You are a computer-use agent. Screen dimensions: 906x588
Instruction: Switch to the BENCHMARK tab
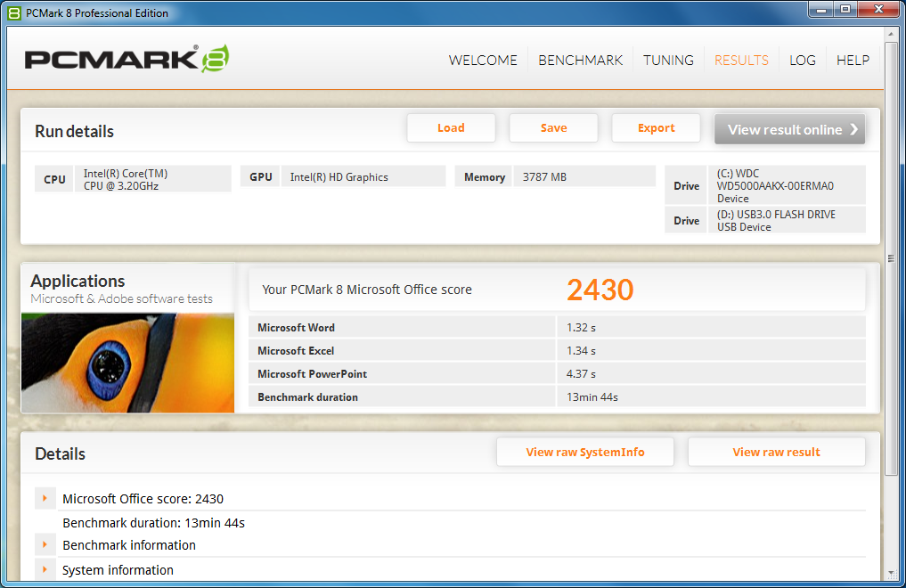pos(580,60)
